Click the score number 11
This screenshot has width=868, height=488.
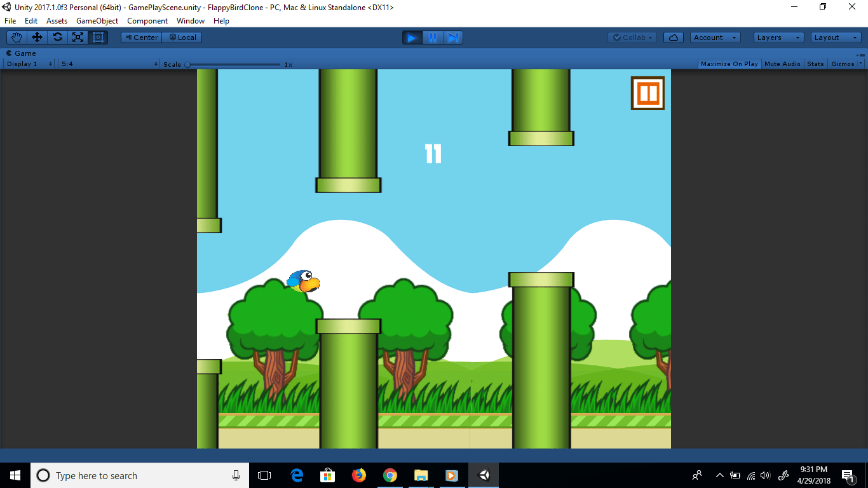[x=433, y=154]
